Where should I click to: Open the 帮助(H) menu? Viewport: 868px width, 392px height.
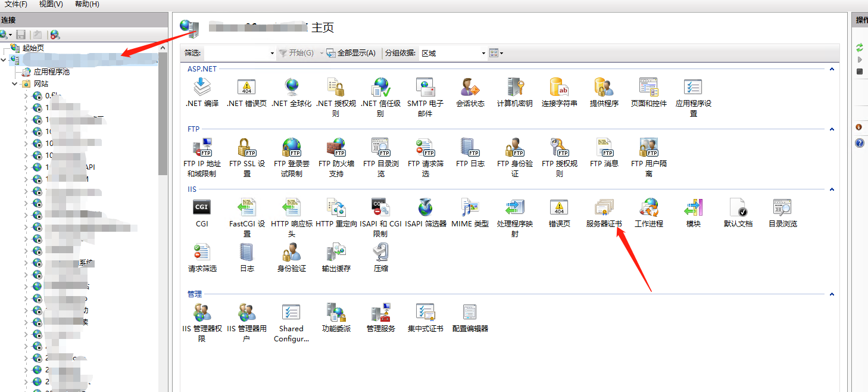click(87, 4)
